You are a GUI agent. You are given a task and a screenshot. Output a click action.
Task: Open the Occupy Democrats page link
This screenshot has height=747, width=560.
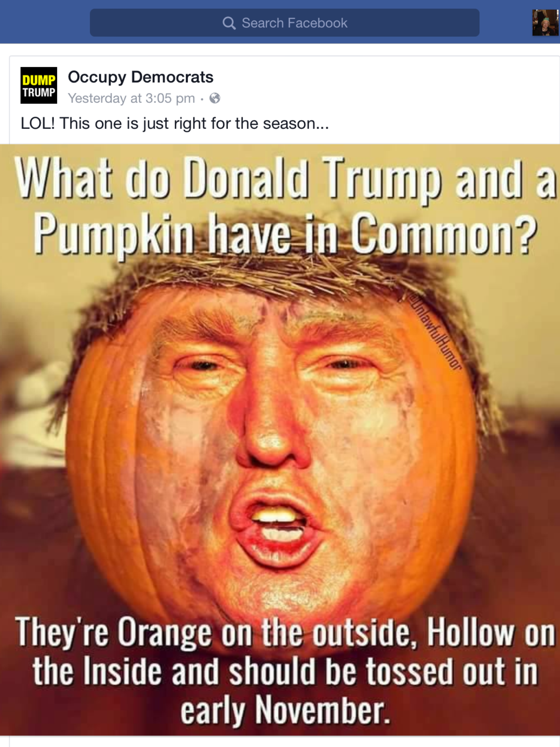tap(140, 77)
